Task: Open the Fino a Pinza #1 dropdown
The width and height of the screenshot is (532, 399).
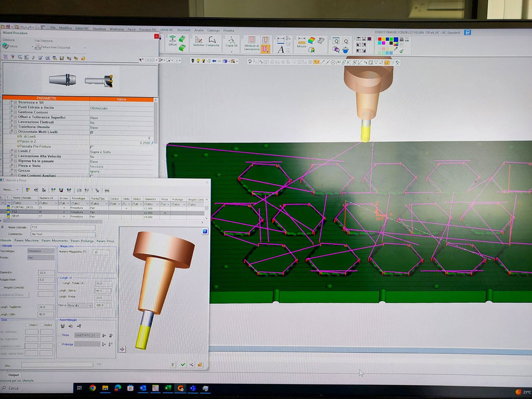Action: point(79,305)
